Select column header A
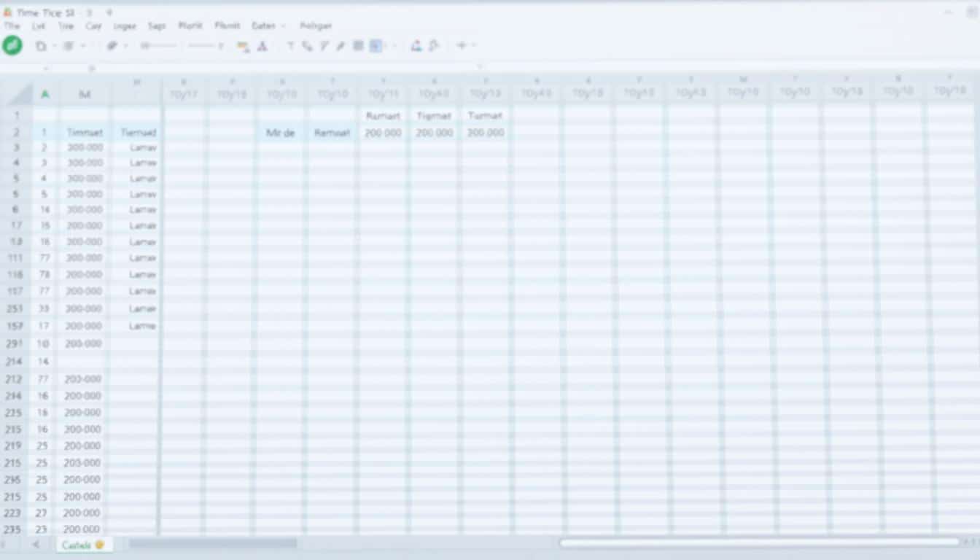Viewport: 980px width, 560px height. (45, 93)
